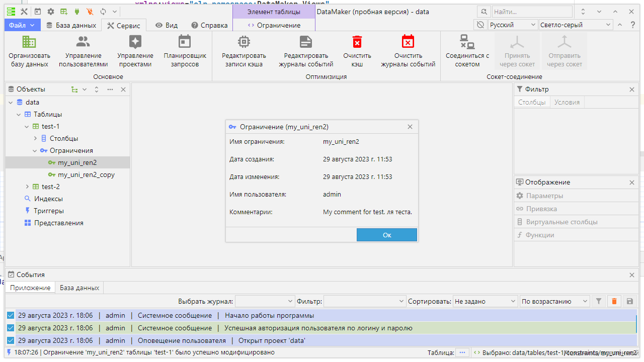Open the Выбрать журнал dropdown
Screen dimensions: 644x362
[265, 301]
